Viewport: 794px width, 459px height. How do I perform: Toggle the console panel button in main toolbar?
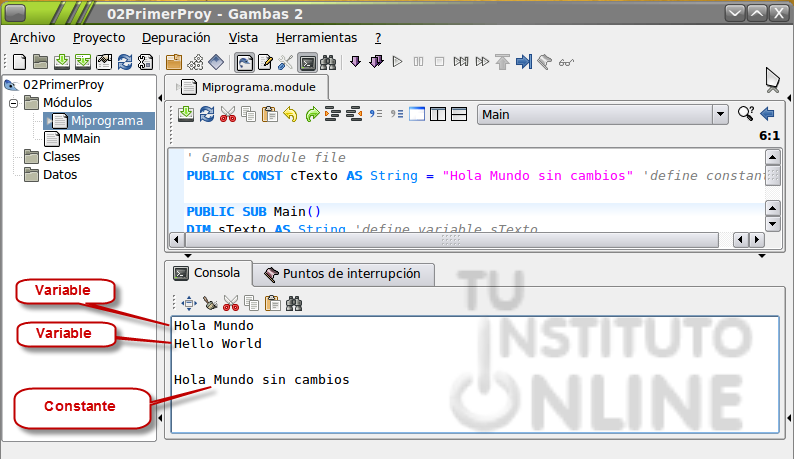[x=307, y=62]
